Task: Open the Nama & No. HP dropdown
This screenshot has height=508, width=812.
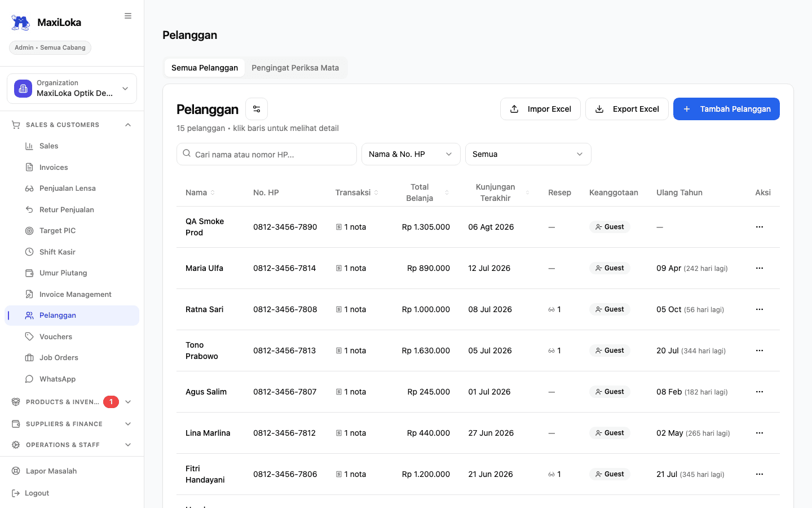Action: [411, 154]
